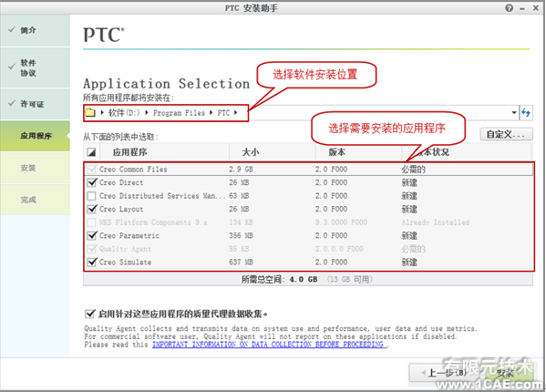This screenshot has height=392, width=546.
Task: Disable quality agent data collection checkbox
Action: [x=89, y=314]
